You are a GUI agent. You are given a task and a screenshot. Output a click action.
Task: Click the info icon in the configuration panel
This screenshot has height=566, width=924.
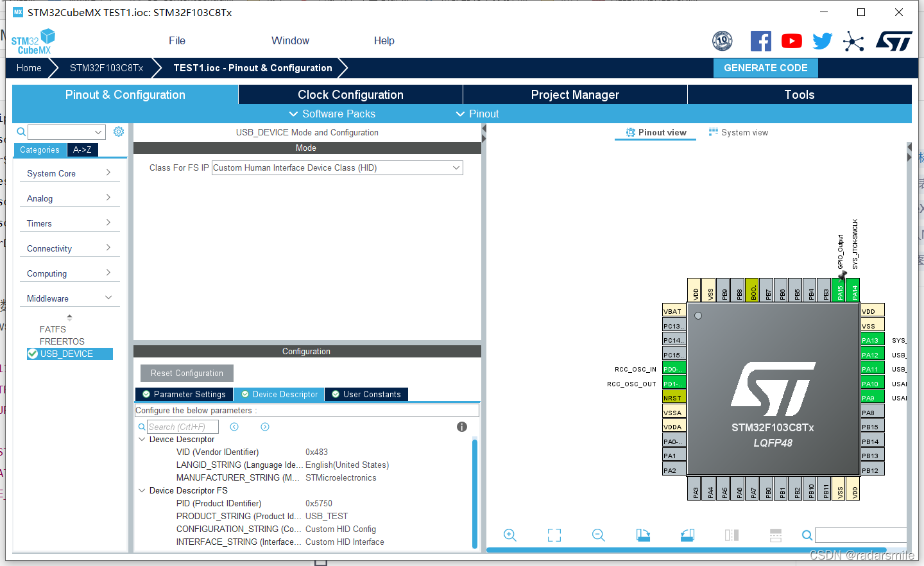tap(461, 426)
